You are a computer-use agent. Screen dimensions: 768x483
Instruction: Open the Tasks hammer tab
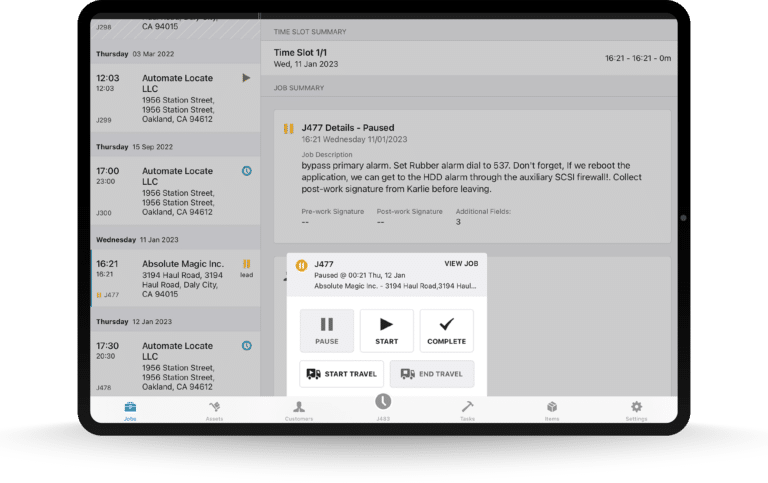click(x=467, y=410)
